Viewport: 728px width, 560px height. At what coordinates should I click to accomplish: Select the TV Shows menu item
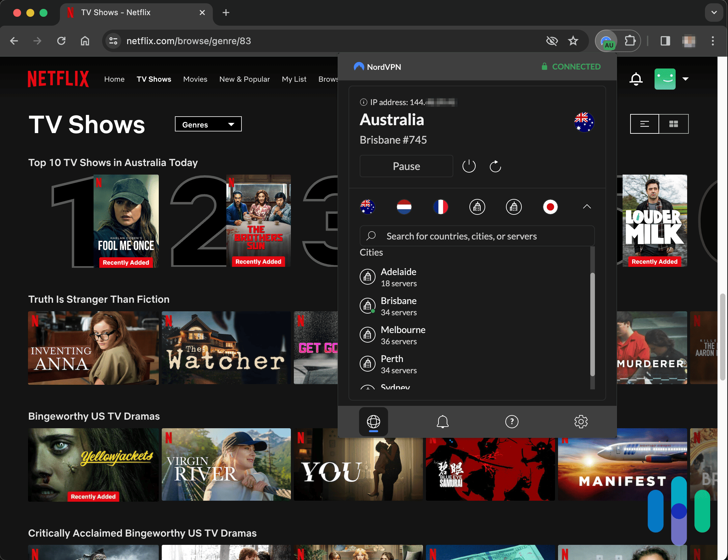[154, 78]
